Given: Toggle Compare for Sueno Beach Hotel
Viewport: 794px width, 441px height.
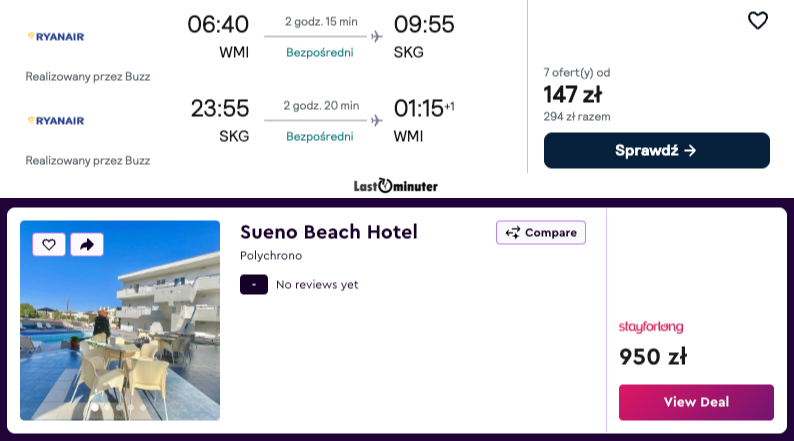Looking at the screenshot, I should pyautogui.click(x=540, y=233).
